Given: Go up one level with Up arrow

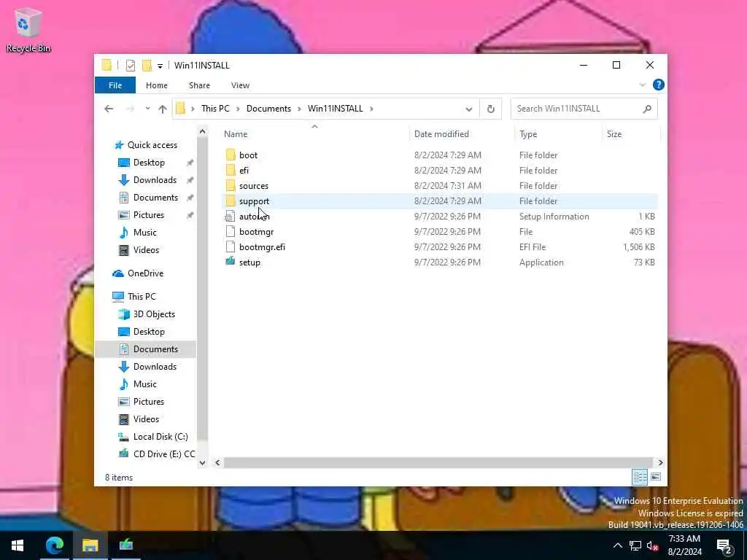Looking at the screenshot, I should (x=163, y=109).
